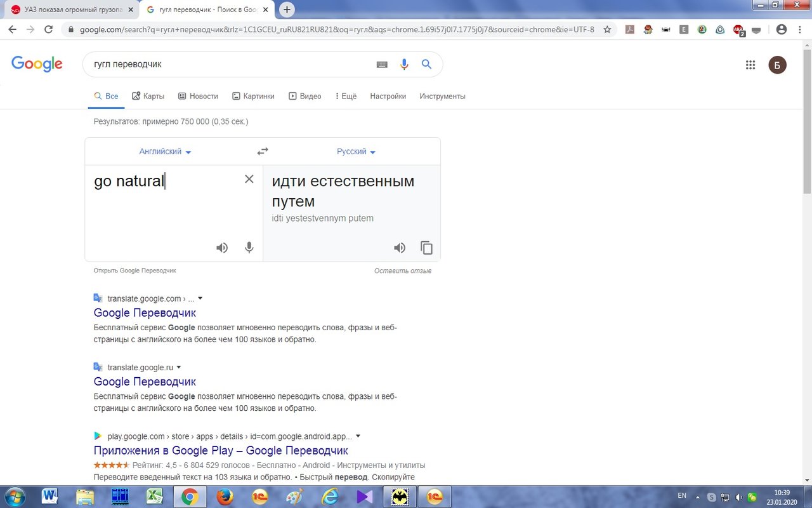
Task: Open Приложения в Google Play result
Action: [x=221, y=451]
